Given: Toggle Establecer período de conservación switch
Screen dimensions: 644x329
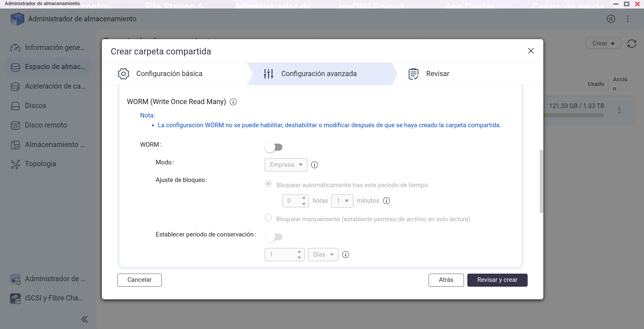Looking at the screenshot, I should point(274,237).
